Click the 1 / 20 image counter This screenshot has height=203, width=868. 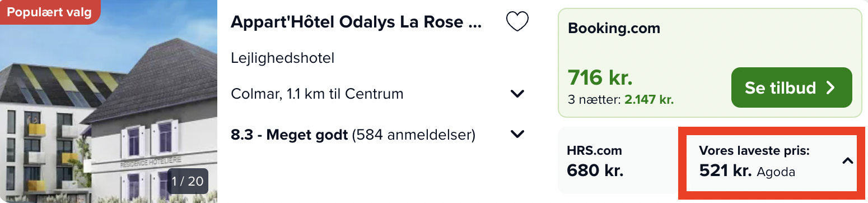pos(188,181)
